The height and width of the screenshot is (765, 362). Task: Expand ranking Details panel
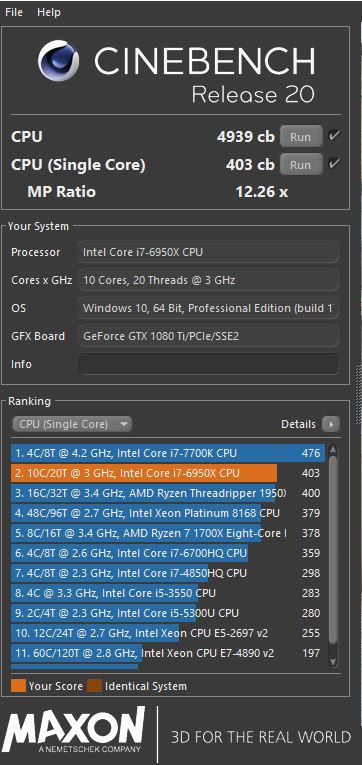point(310,424)
